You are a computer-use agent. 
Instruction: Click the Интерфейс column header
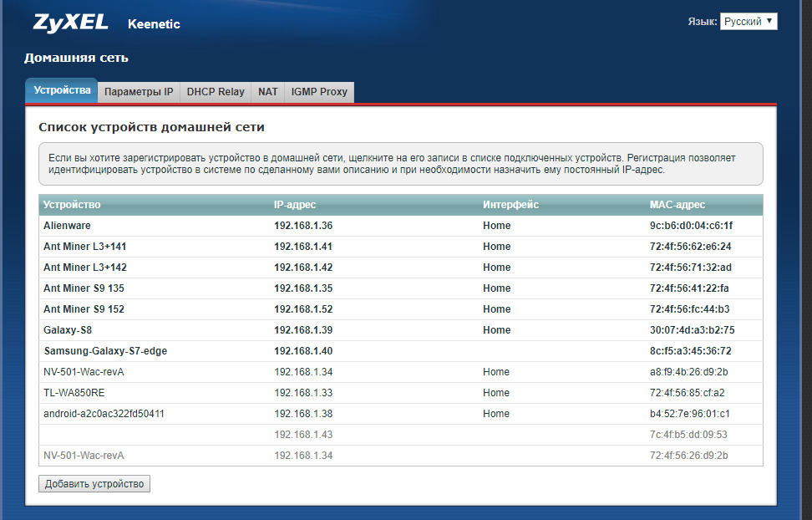pyautogui.click(x=510, y=205)
